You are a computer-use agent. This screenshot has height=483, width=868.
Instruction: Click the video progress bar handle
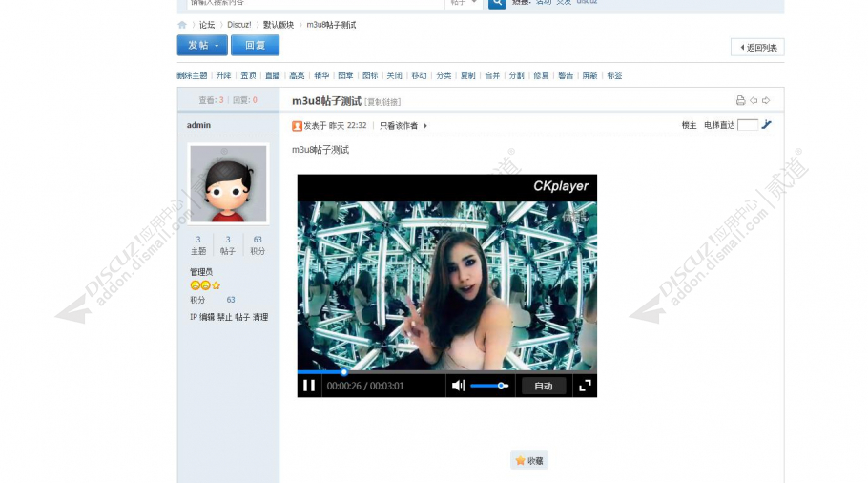[343, 372]
